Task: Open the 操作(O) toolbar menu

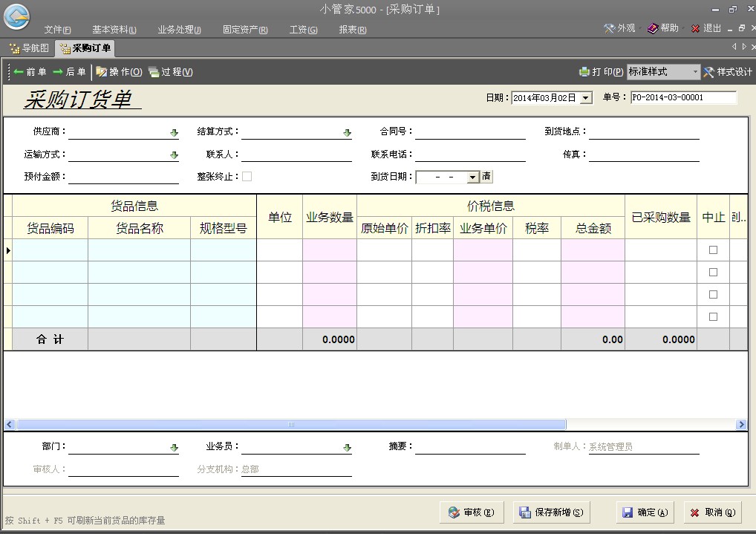Action: pyautogui.click(x=119, y=72)
